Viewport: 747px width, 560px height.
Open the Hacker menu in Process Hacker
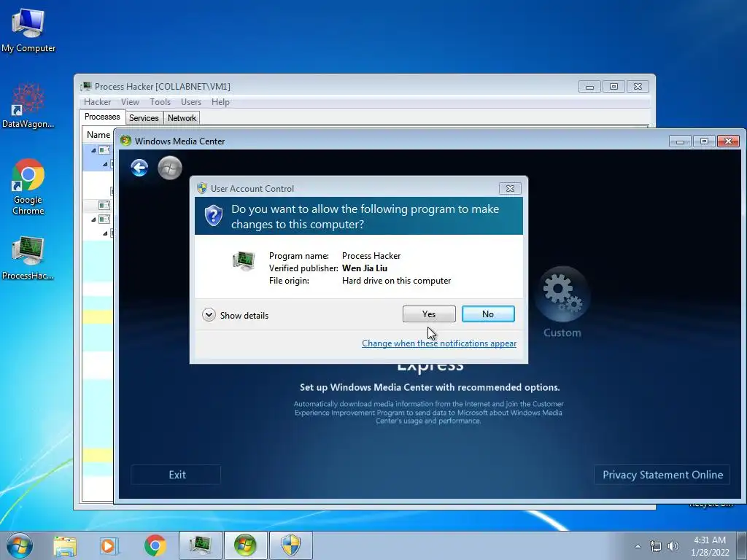[97, 102]
